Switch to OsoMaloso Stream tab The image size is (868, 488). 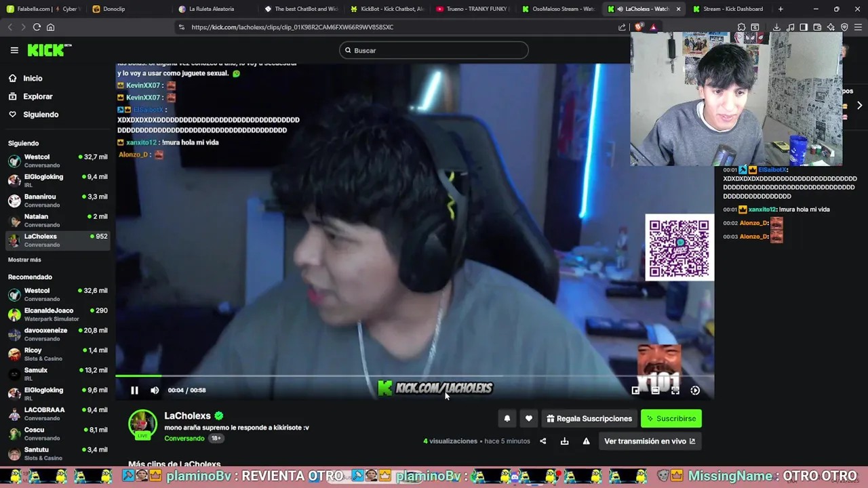coord(559,9)
